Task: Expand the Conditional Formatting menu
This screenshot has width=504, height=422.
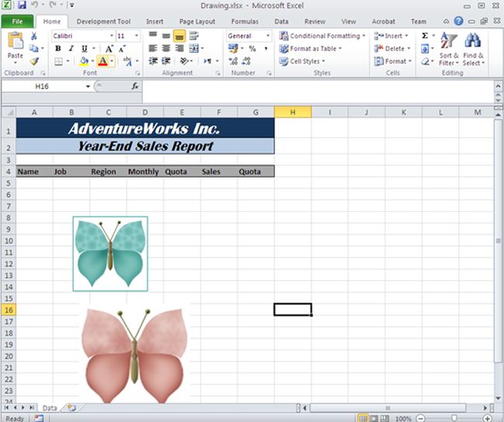Action: click(323, 36)
